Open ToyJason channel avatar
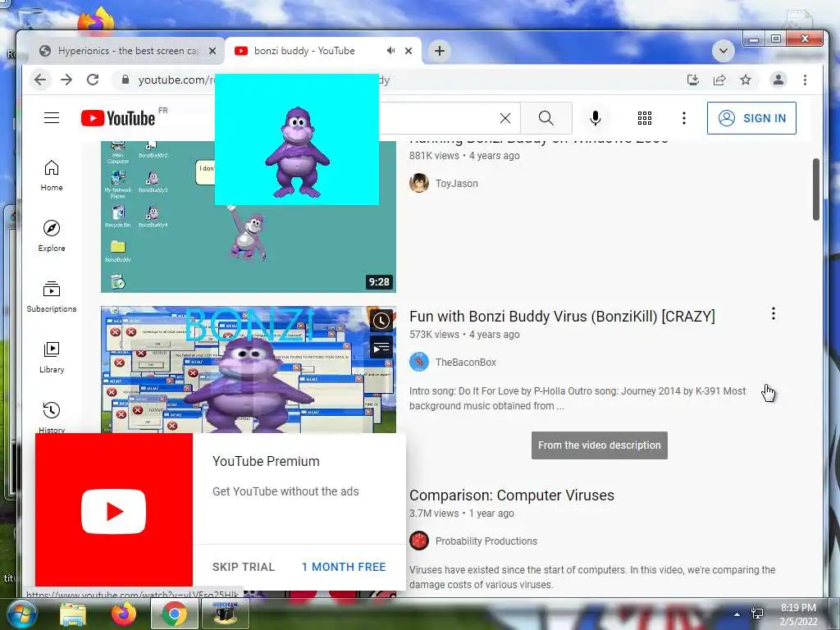 pyautogui.click(x=419, y=183)
